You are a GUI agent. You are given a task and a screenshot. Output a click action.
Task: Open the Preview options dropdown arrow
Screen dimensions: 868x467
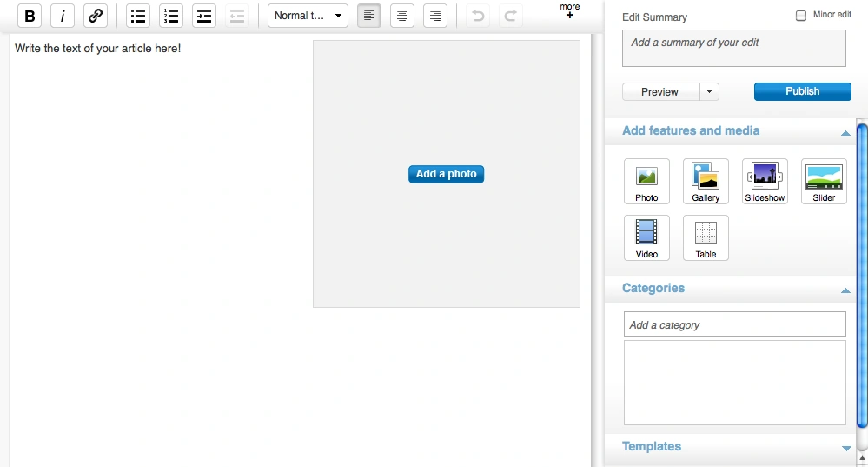(x=710, y=91)
